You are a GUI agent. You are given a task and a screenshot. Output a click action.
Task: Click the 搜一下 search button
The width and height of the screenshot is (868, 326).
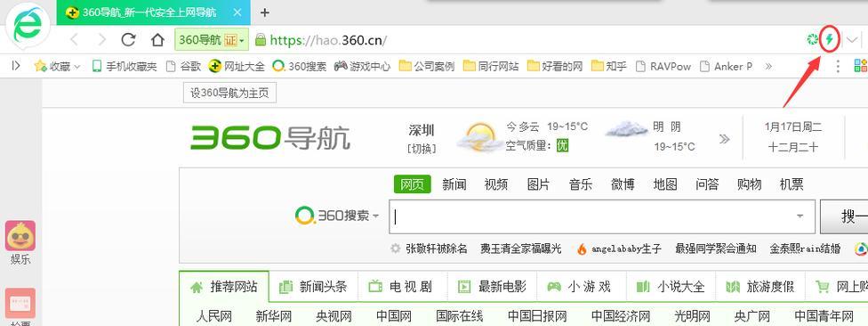pos(844,216)
